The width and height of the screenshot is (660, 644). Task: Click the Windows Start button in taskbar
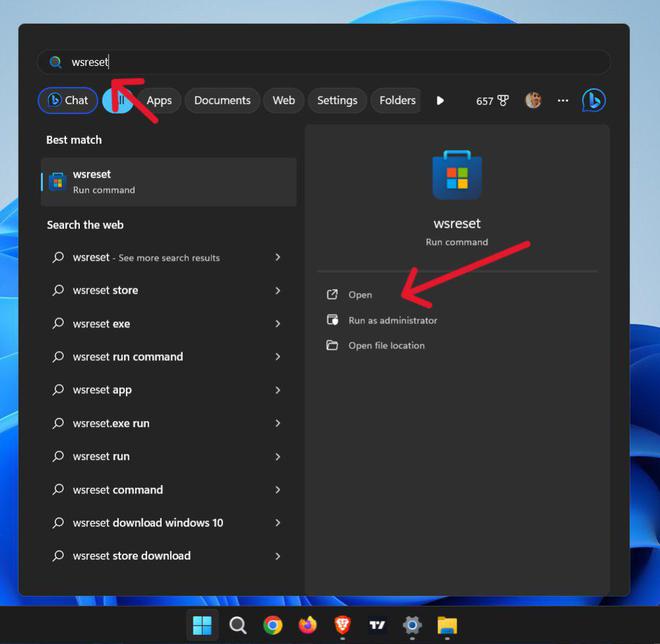(202, 625)
